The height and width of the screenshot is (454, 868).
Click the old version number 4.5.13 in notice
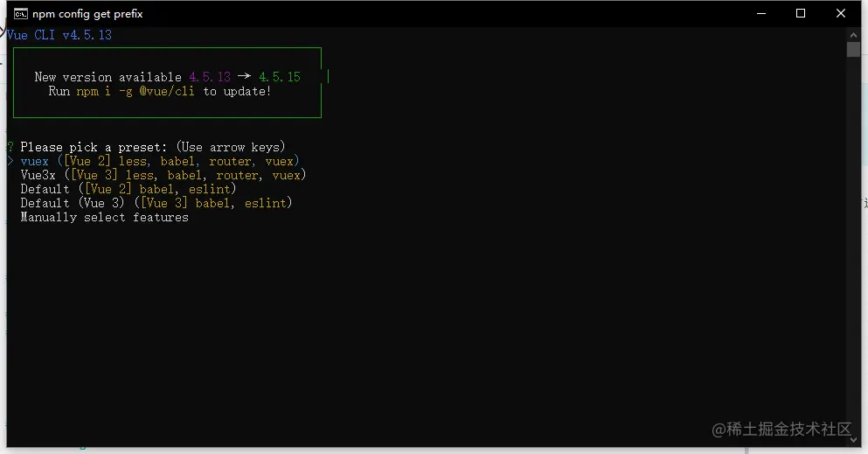click(210, 77)
